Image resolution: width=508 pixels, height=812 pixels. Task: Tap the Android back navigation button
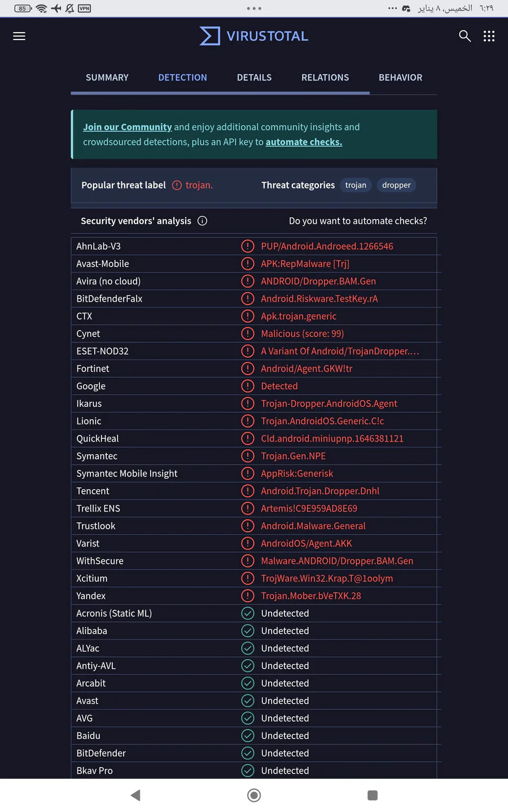[x=135, y=795]
